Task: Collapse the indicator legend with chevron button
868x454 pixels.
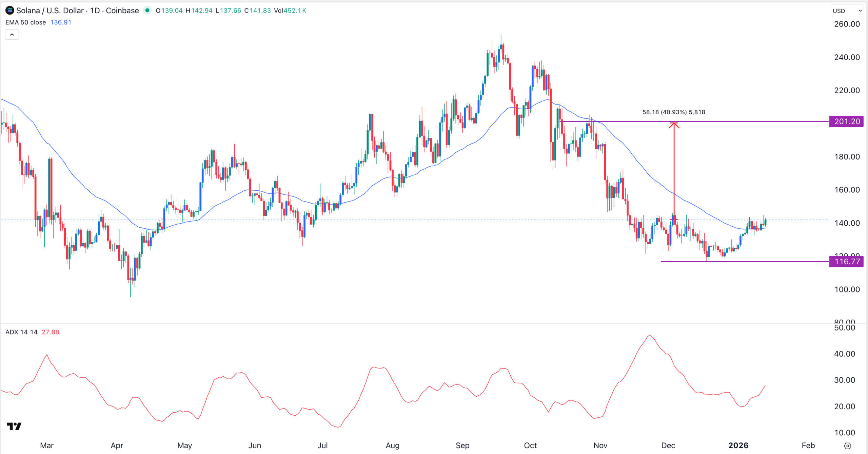Action: (12, 35)
